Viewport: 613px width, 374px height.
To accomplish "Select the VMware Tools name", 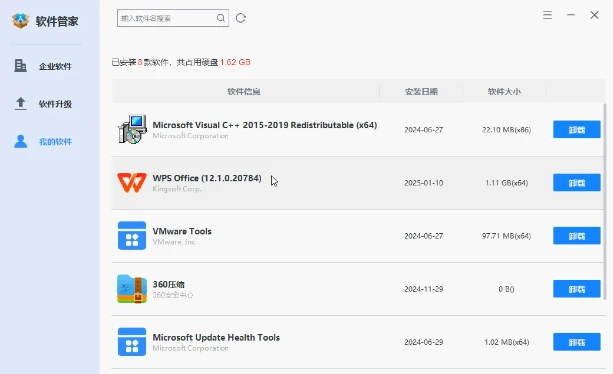I will (182, 231).
